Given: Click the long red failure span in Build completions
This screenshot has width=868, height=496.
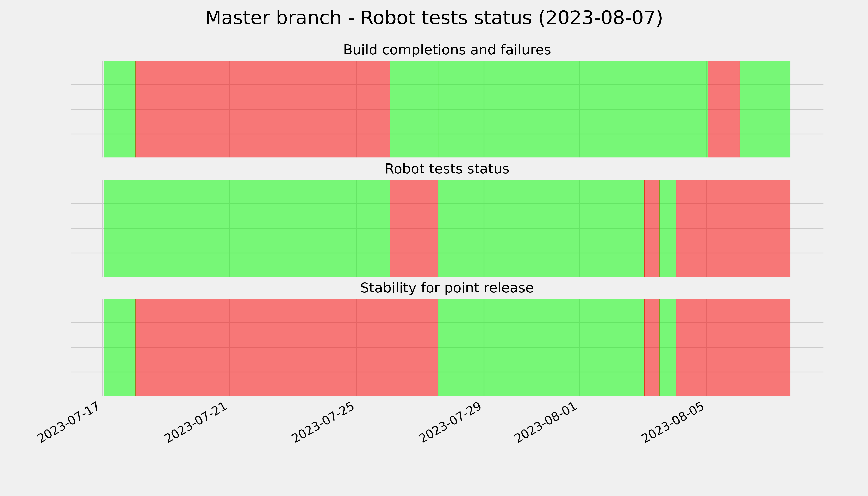Looking at the screenshot, I should point(263,109).
